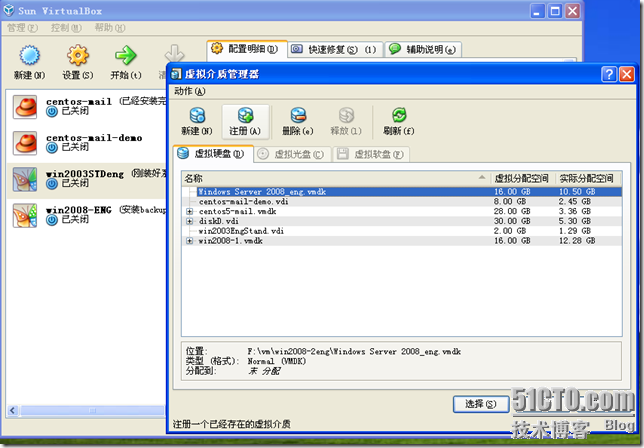The image size is (644, 448).
Task: Switch to the 虚拟硬盘 (D) tab
Action: [213, 154]
